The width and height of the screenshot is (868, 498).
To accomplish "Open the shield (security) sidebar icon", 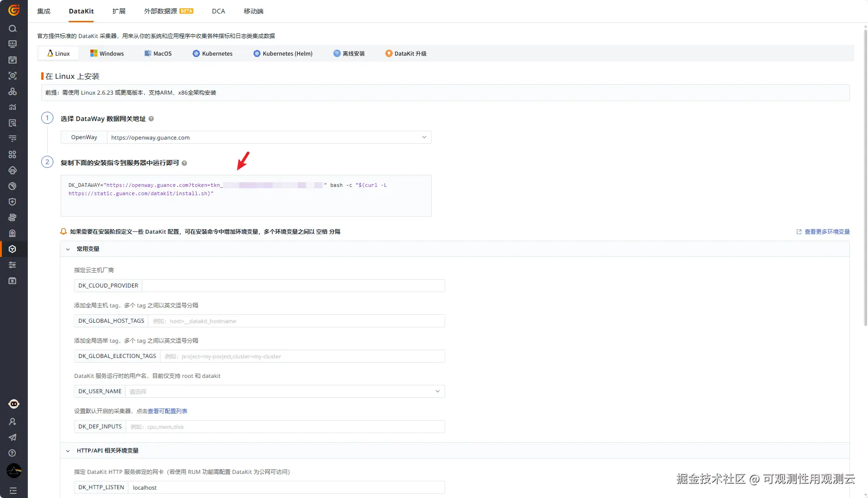I will pos(13,202).
